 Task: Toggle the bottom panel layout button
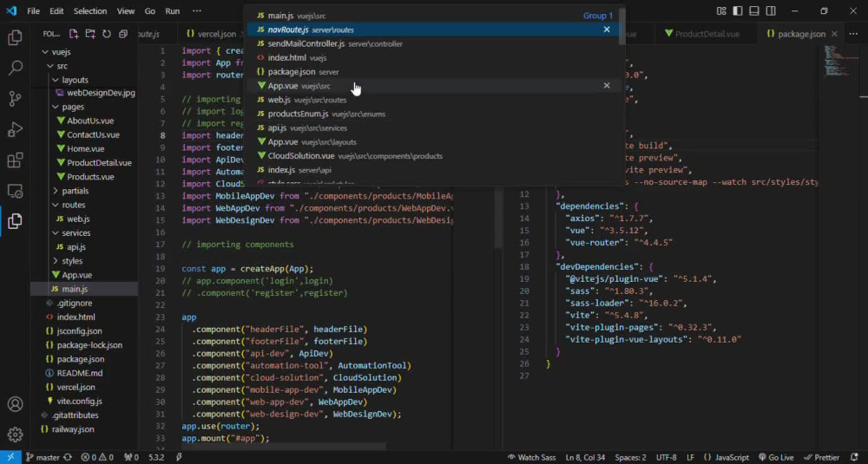(754, 11)
